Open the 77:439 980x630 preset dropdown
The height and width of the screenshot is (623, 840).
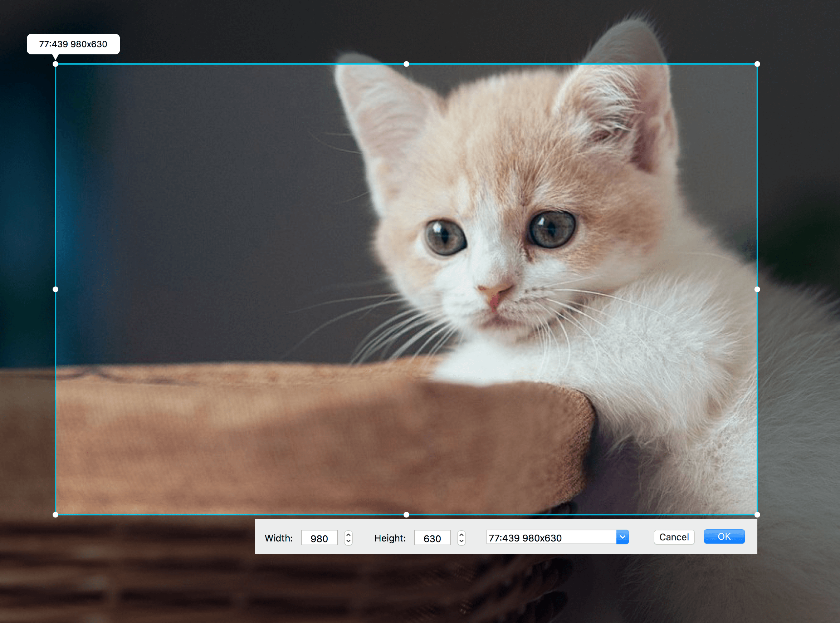pos(622,537)
